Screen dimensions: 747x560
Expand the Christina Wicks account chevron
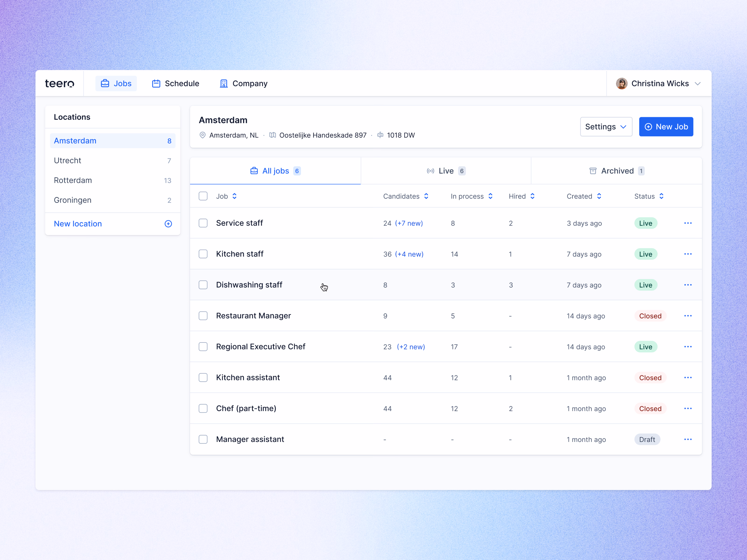pyautogui.click(x=698, y=84)
